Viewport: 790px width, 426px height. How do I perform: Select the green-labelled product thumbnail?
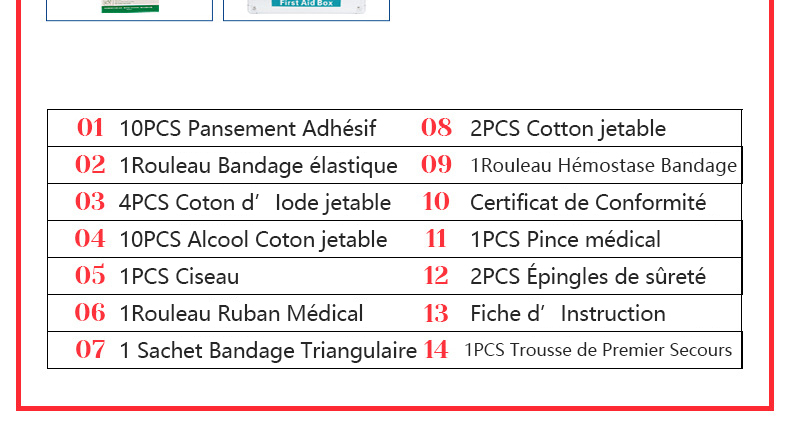pyautogui.click(x=129, y=10)
